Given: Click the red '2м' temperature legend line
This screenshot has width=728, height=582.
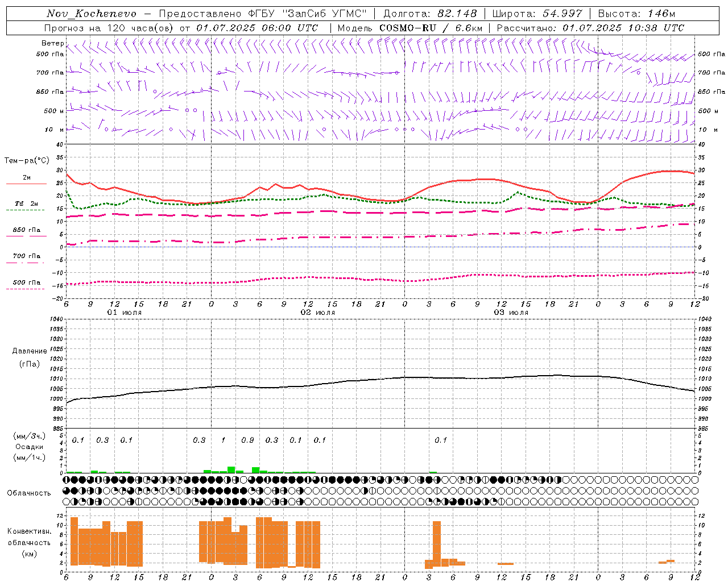Looking at the screenshot, I should click(x=26, y=184).
